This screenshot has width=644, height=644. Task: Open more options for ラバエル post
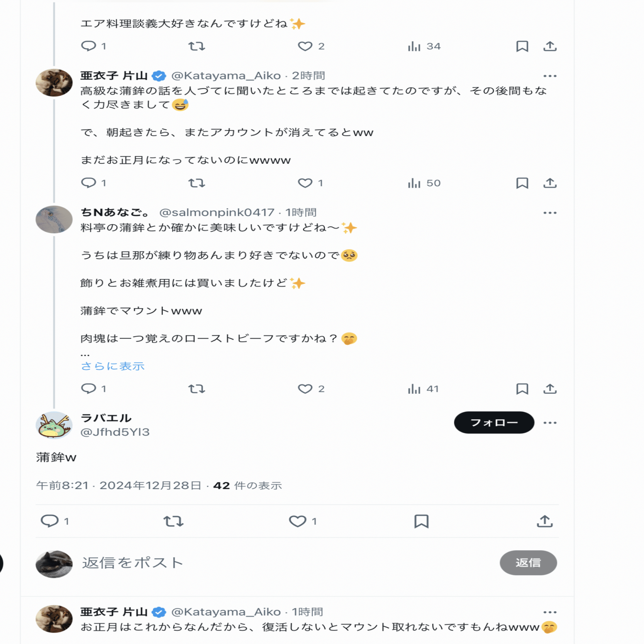pyautogui.click(x=550, y=422)
